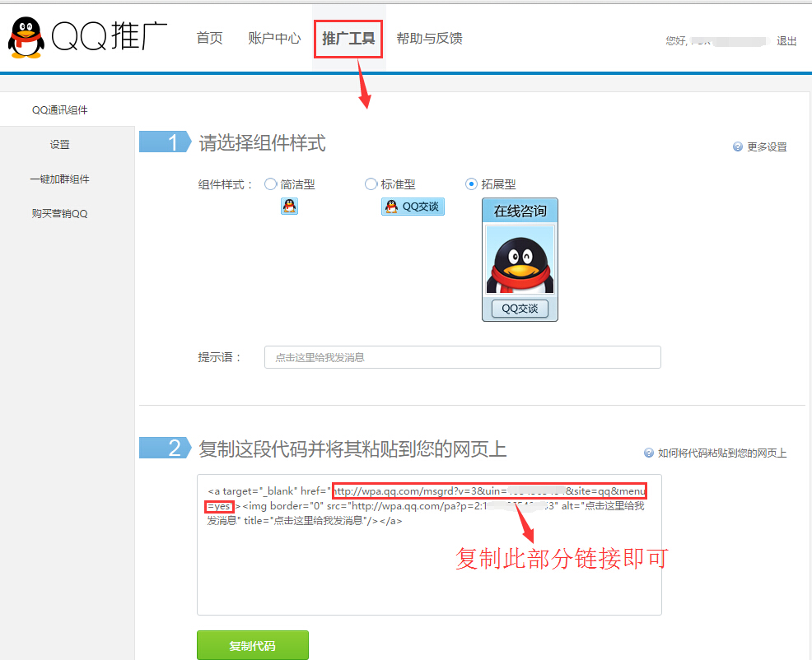Click the large penguin avatar in 在线咨询 preview
Image resolution: width=812 pixels, height=660 pixels.
point(520,262)
